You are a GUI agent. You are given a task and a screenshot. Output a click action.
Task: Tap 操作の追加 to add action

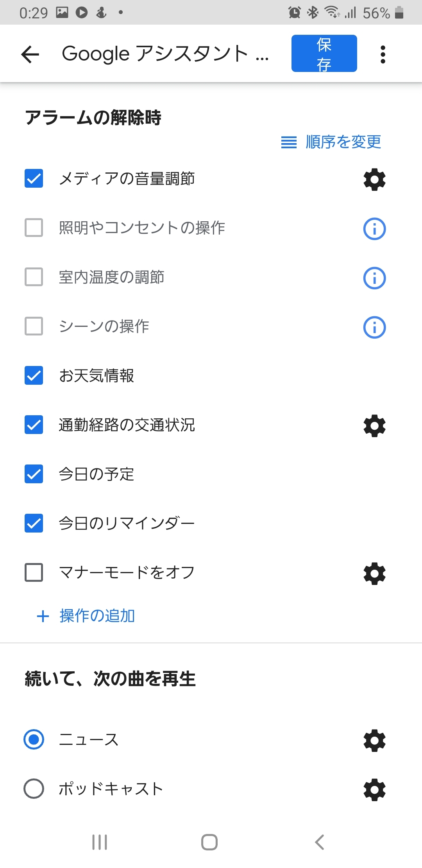point(86,616)
